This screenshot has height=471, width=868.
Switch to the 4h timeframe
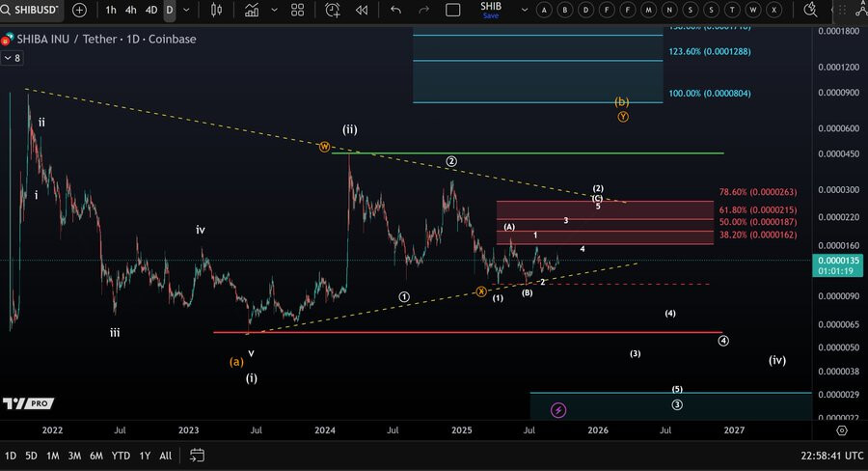pos(130,10)
